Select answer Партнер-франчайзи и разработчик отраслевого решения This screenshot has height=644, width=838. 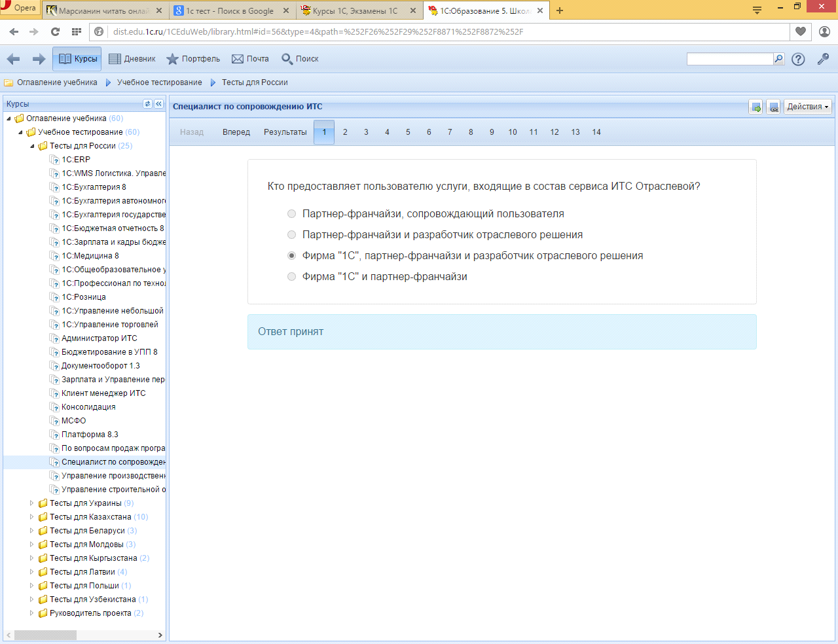[292, 235]
